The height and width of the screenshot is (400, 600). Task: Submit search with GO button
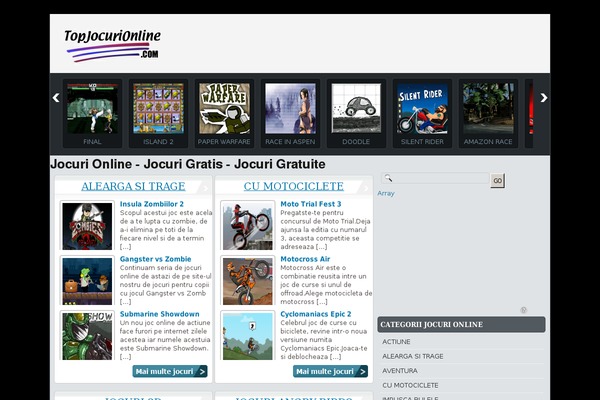click(x=497, y=180)
